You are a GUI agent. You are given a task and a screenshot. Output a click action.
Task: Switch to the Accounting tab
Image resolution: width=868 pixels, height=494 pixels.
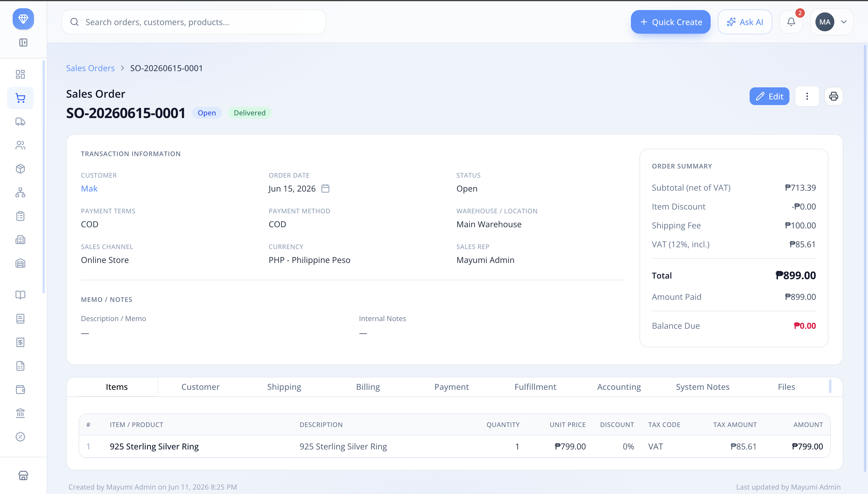coord(619,387)
